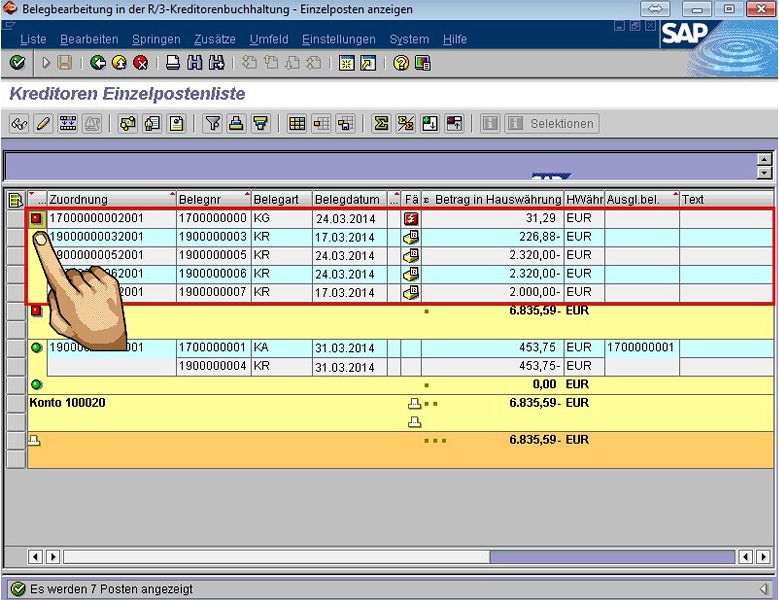Screen dimensions: 779x600
Task: Open the Bearbeiten menu
Action: [89, 39]
